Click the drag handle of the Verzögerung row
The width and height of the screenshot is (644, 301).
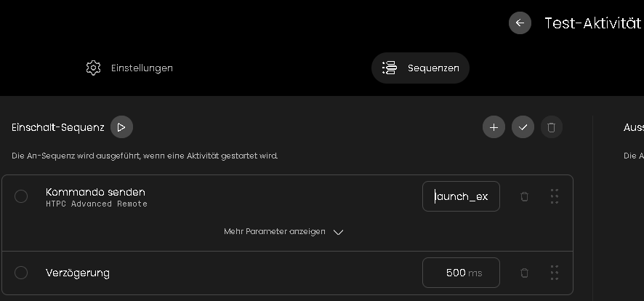555,273
